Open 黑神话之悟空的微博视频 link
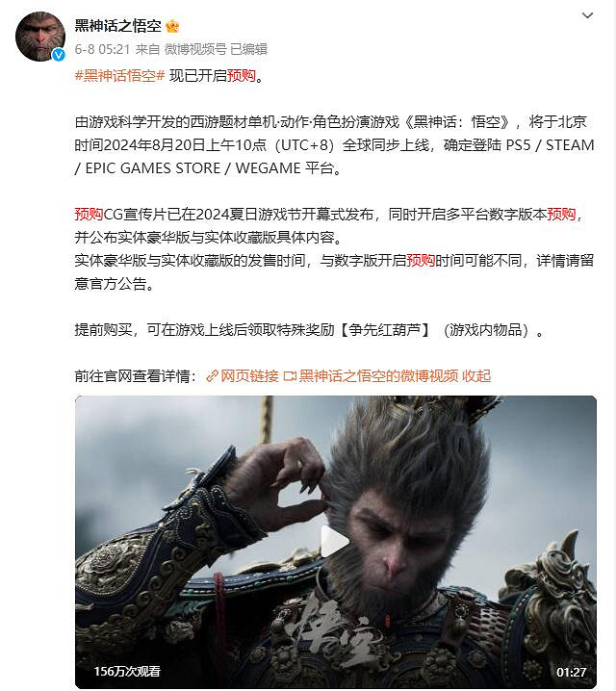The width and height of the screenshot is (616, 691). tap(378, 376)
